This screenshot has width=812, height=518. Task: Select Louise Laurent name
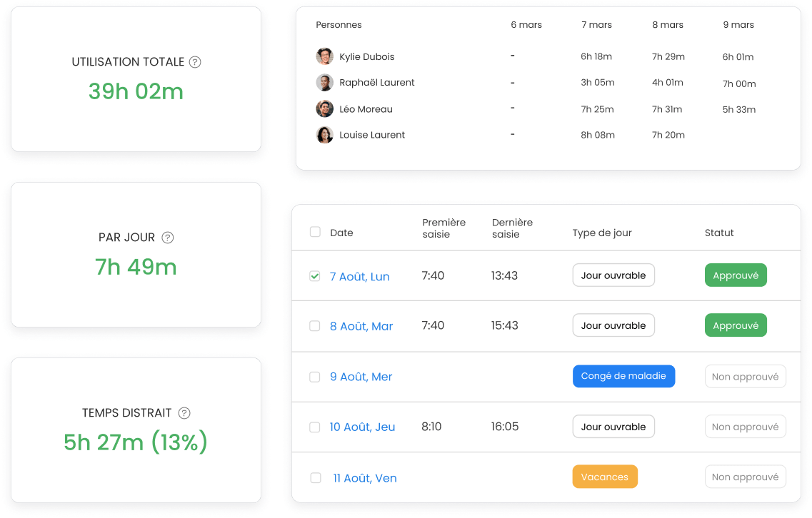[372, 135]
